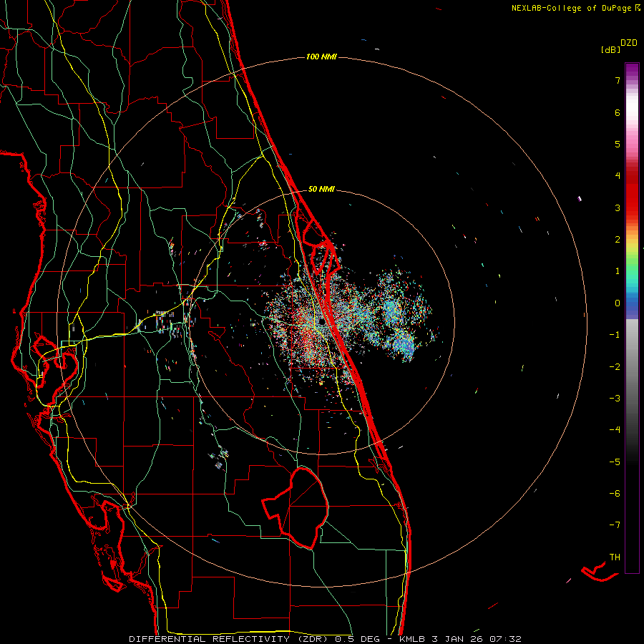Click the 50 NMI range ring label

(321, 190)
